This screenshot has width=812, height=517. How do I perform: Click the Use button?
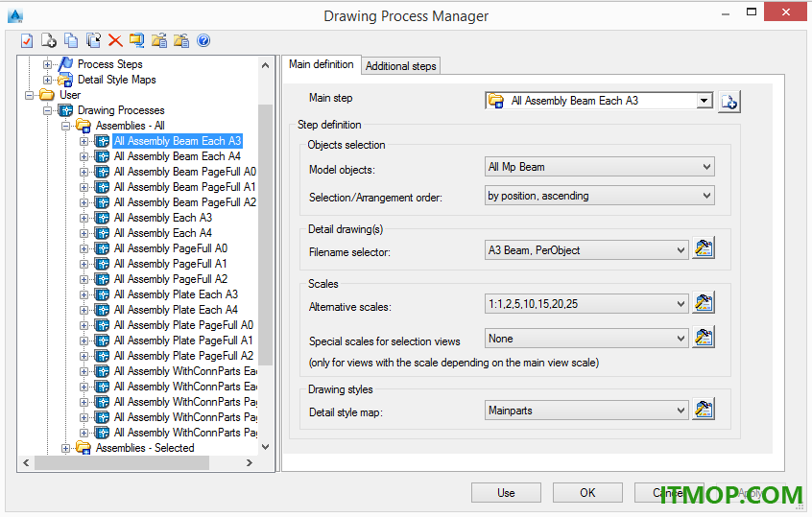click(506, 493)
